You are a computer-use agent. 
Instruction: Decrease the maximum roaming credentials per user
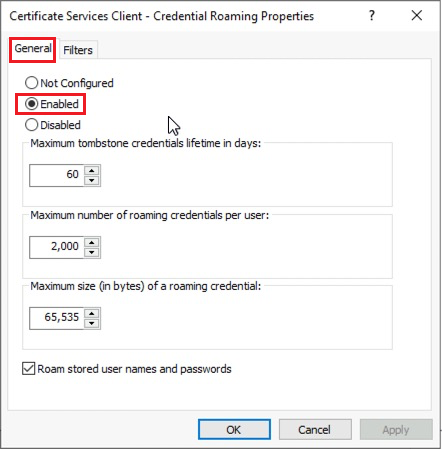(x=92, y=252)
